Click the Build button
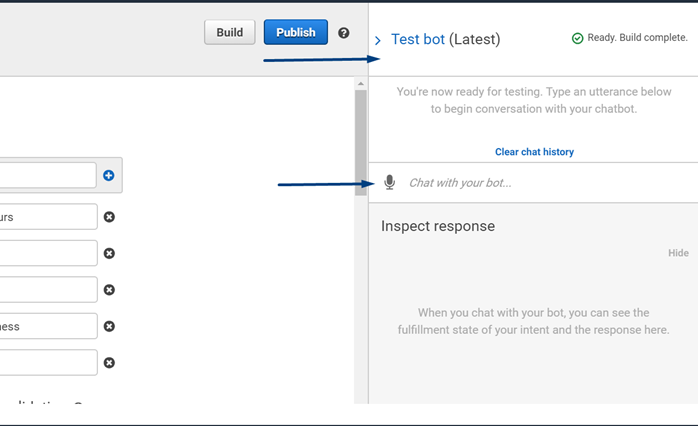The image size is (698, 426). point(230,32)
